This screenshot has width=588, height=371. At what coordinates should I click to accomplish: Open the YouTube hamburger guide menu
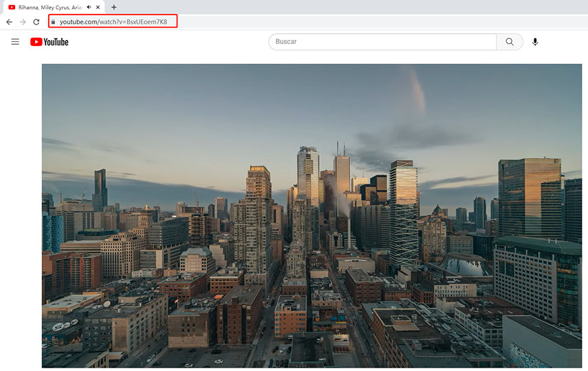pos(15,42)
